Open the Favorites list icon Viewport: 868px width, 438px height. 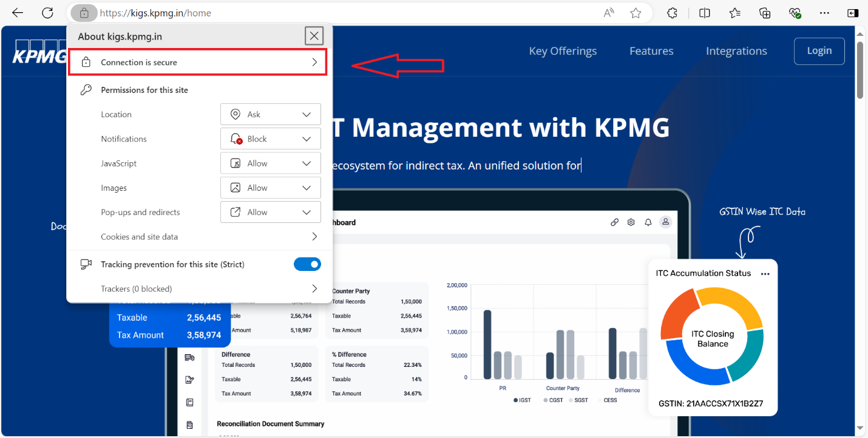coord(734,13)
